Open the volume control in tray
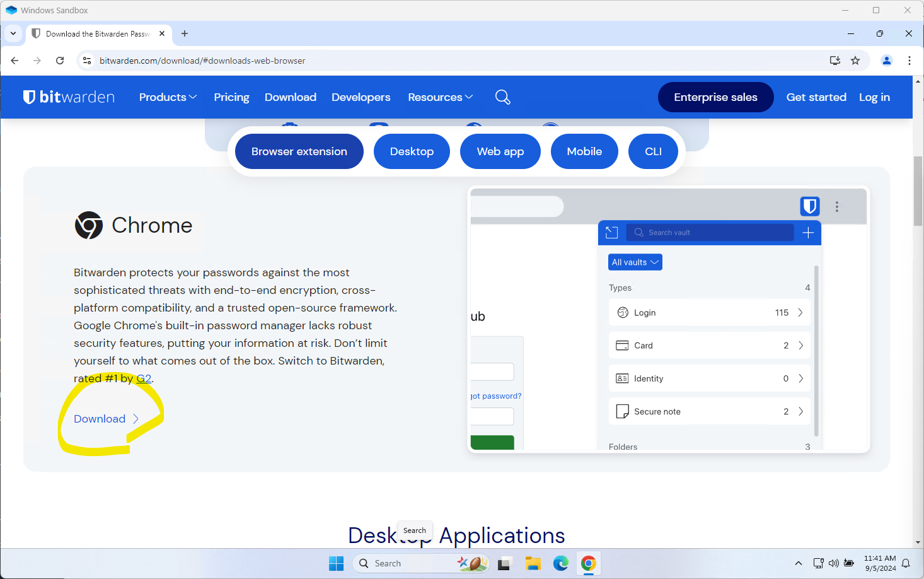924x579 pixels. 834,563
